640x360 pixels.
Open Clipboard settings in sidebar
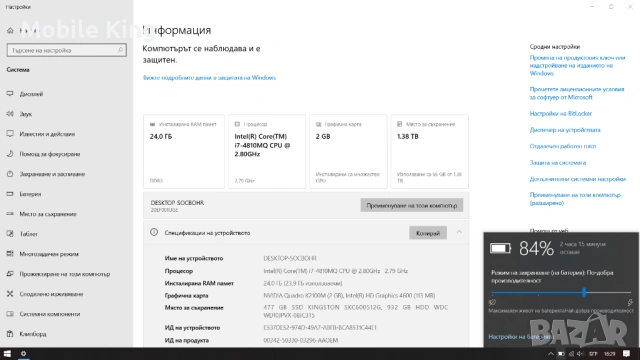click(33, 334)
